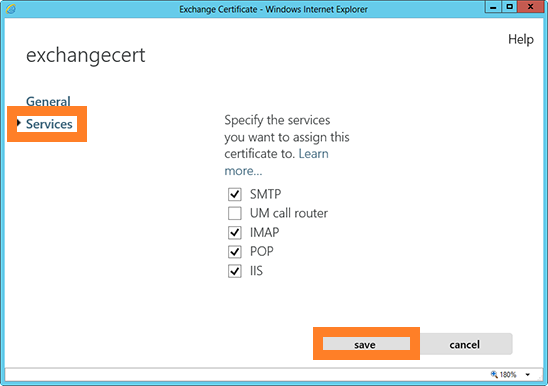Toggle the IIS service checkbox
548x386 pixels.
tap(235, 271)
